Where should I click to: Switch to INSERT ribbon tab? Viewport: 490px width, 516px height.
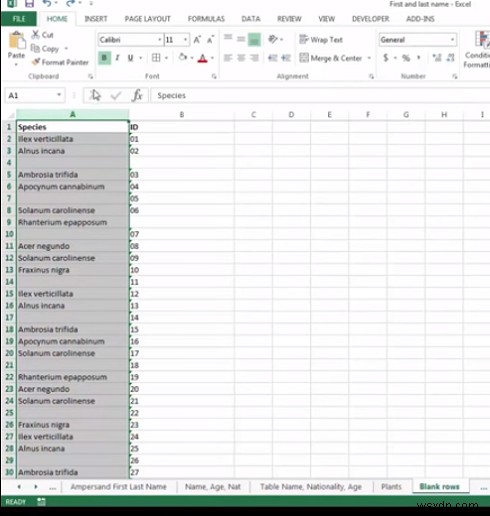(x=96, y=19)
